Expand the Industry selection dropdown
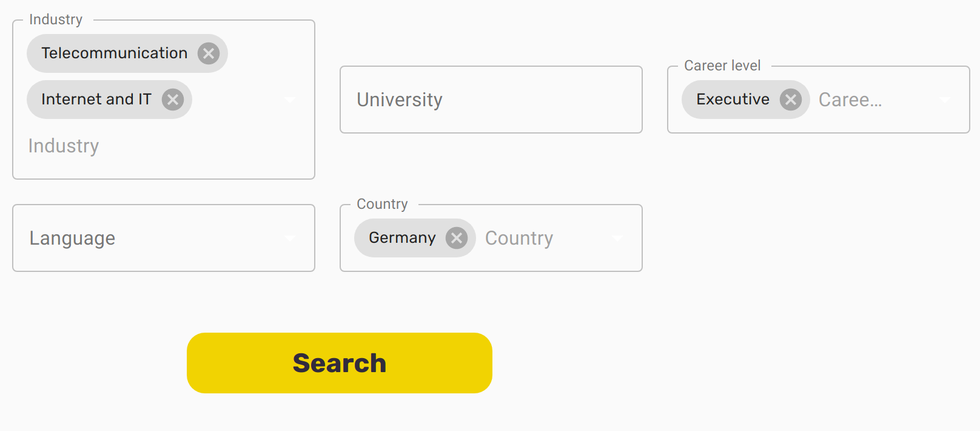Viewport: 980px width, 431px height. [x=290, y=100]
